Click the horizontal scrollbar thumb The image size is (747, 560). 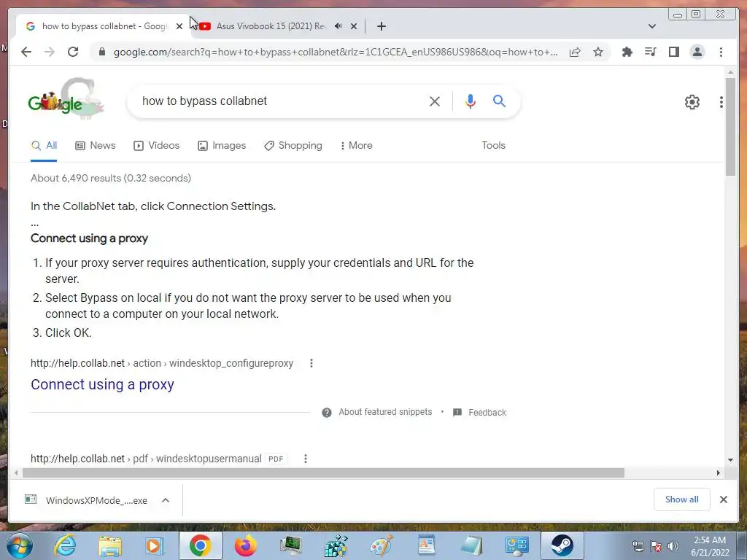pos(323,472)
